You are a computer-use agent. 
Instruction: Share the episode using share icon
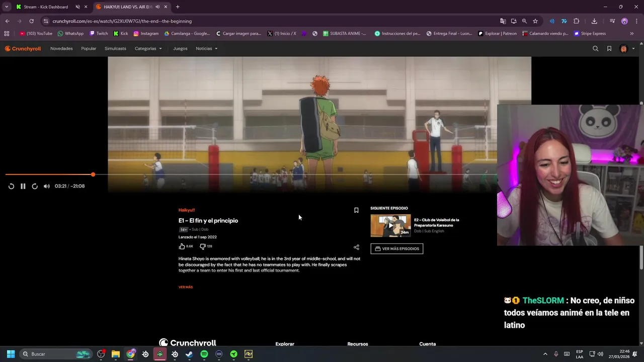pos(356,247)
